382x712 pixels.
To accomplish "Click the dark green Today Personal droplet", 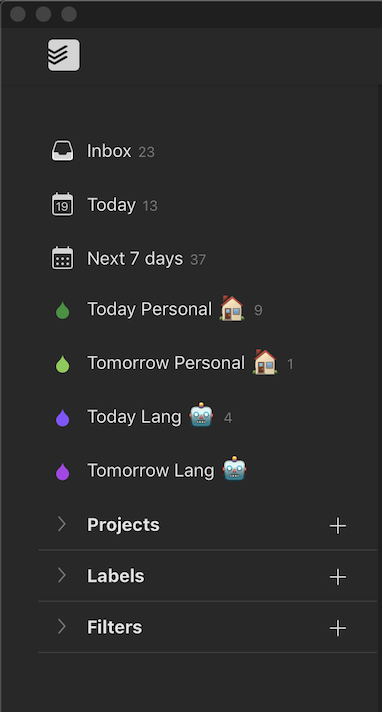I will pos(63,311).
